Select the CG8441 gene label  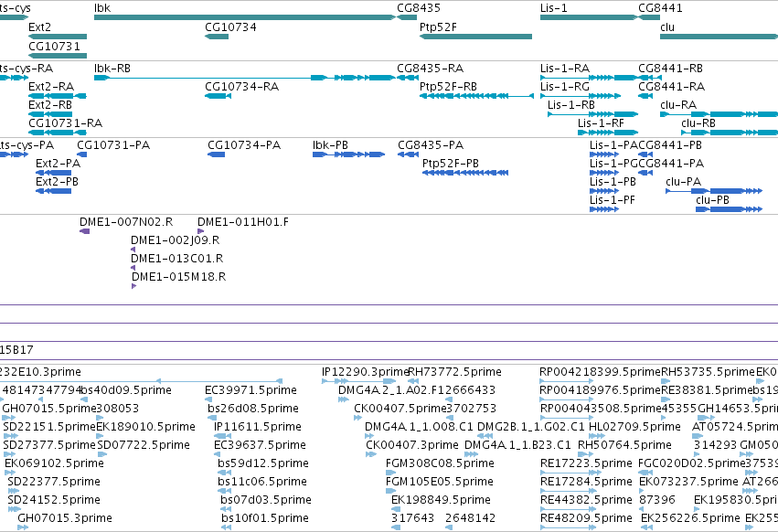(x=660, y=8)
